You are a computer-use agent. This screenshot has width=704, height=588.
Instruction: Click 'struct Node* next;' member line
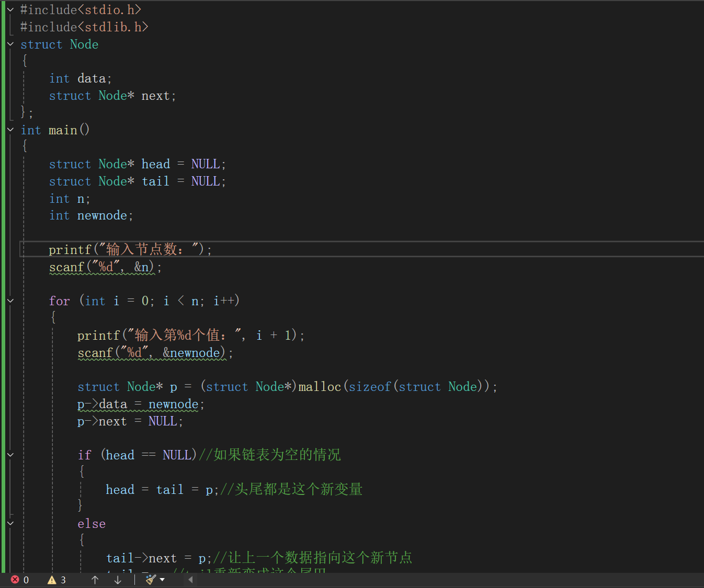coord(112,96)
